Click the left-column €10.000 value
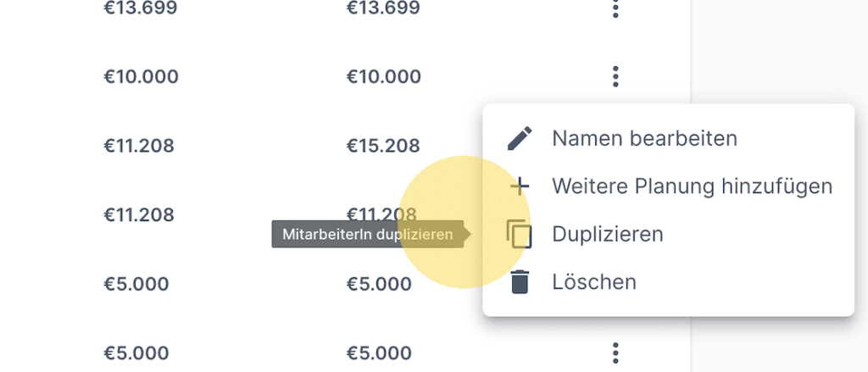This screenshot has width=868, height=372. pos(141,77)
